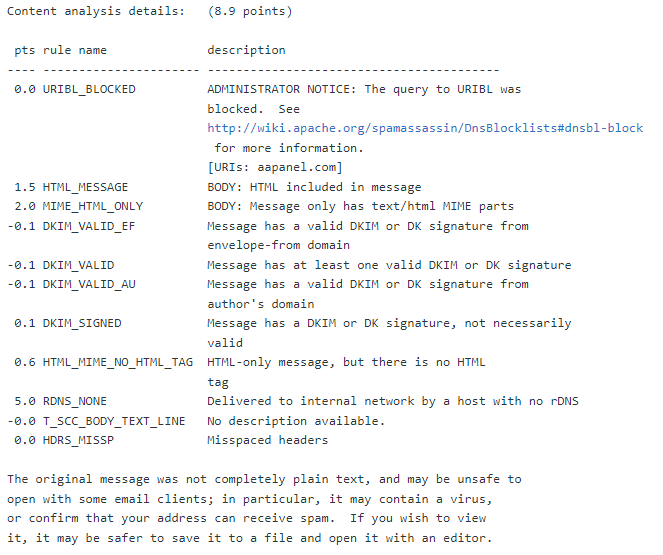Click the DKIM_VALID_AU rule name
The image size is (663, 555).
coord(89,284)
